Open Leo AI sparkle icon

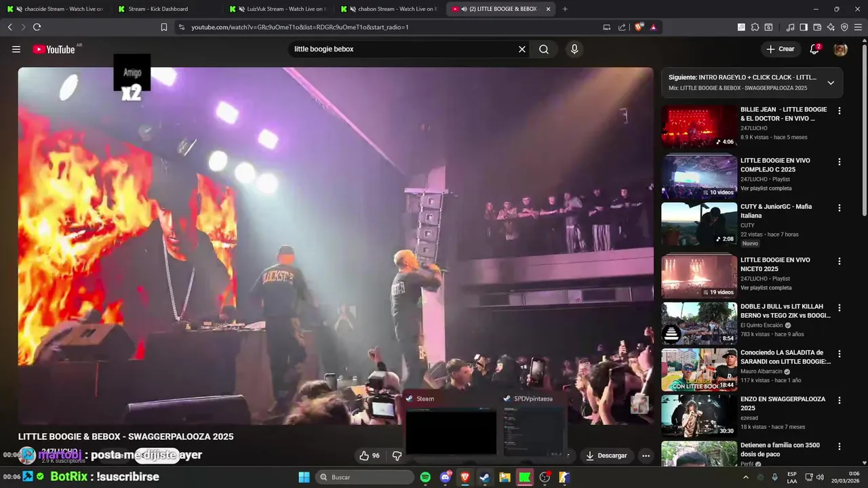831,27
